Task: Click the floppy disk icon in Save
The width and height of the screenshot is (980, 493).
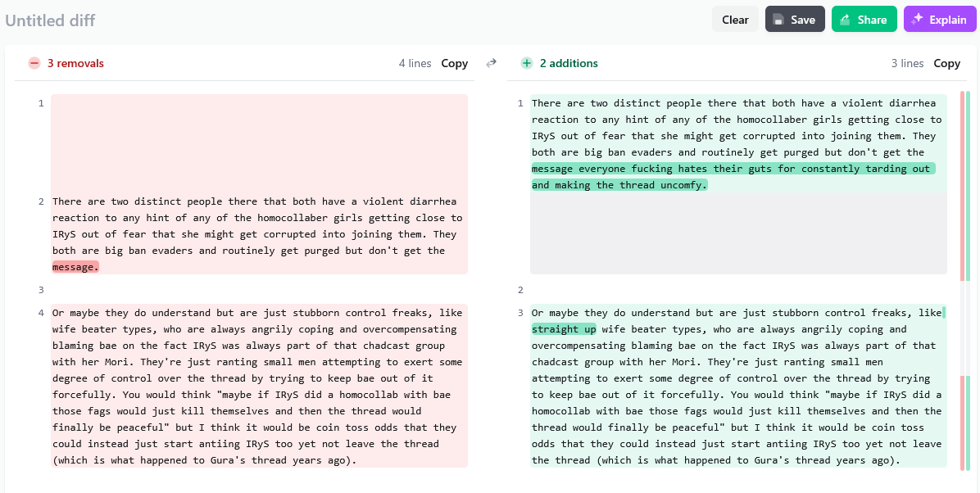Action: tap(778, 20)
